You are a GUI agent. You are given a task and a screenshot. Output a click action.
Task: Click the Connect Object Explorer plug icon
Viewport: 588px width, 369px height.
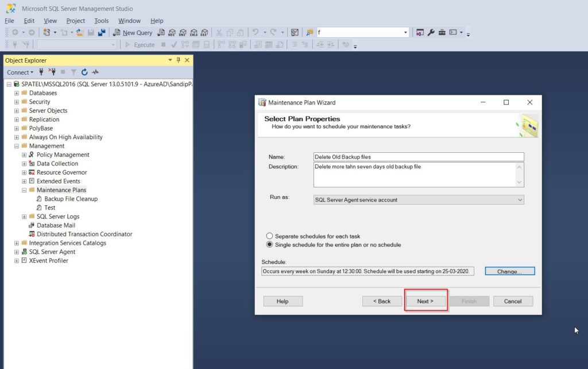[x=41, y=72]
